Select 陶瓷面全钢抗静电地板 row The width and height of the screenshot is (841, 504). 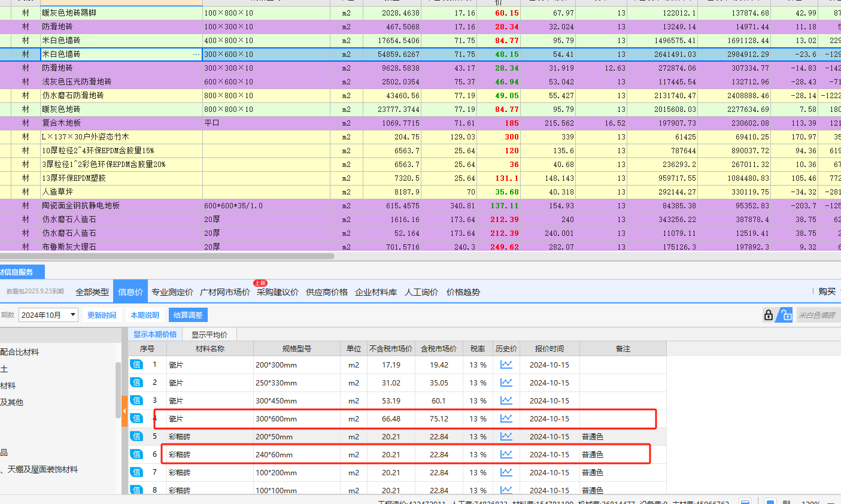[420, 206]
